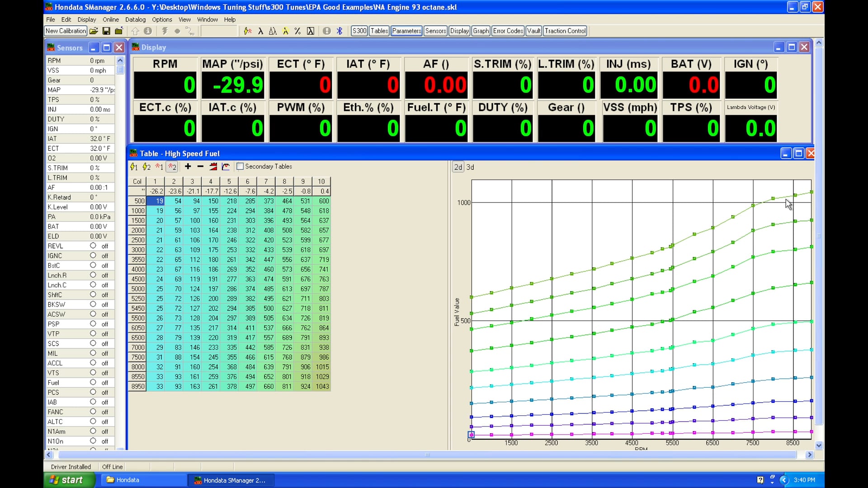
Task: Save the calibration using the disk icon
Action: point(107,31)
